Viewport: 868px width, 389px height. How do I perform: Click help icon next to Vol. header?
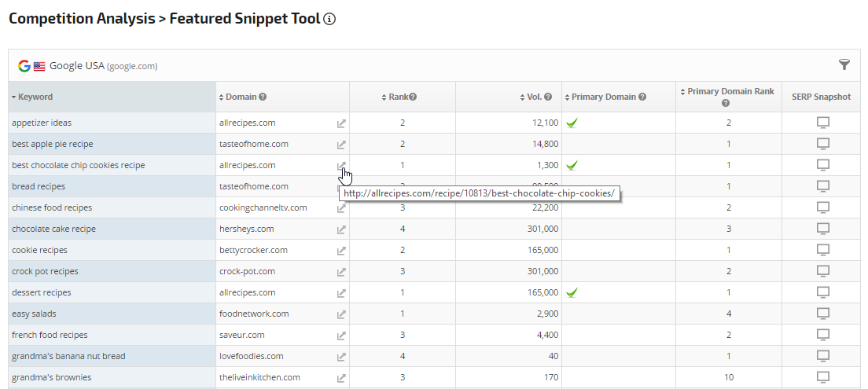[548, 97]
